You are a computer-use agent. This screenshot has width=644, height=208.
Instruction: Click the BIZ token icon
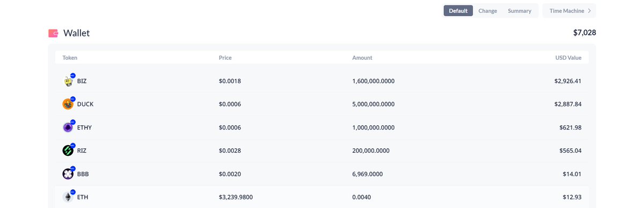tap(68, 81)
